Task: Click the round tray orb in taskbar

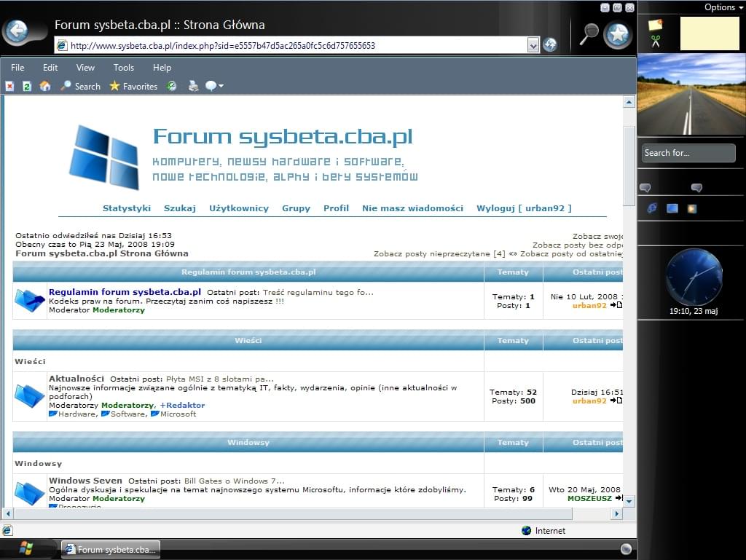Action: [626, 549]
